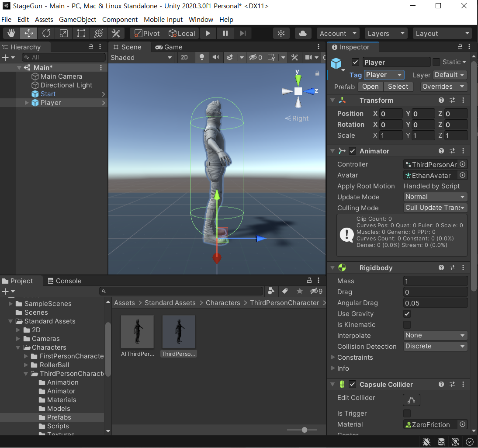Toggle Player active checkbox
This screenshot has width=478, height=448.
355,62
